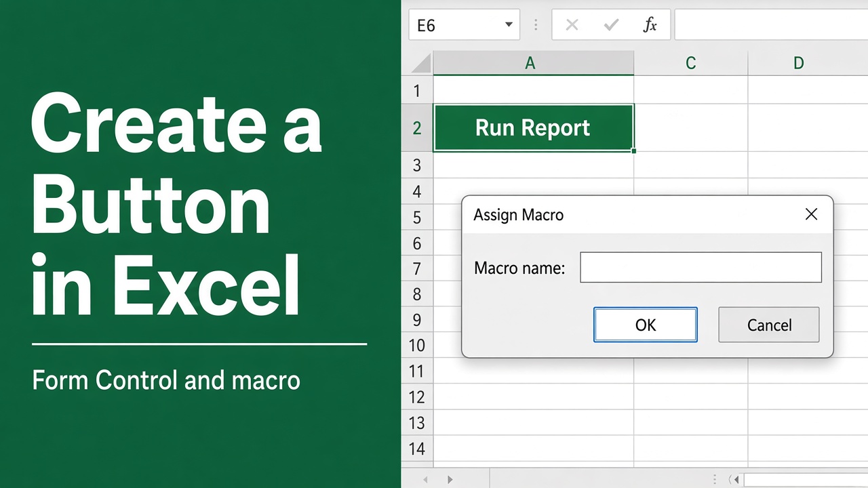Click the dots handle left of scrollbar
Viewport: 868px width, 488px height.
click(713, 479)
